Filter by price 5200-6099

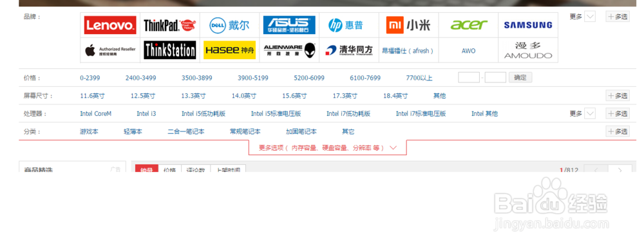[x=309, y=78]
